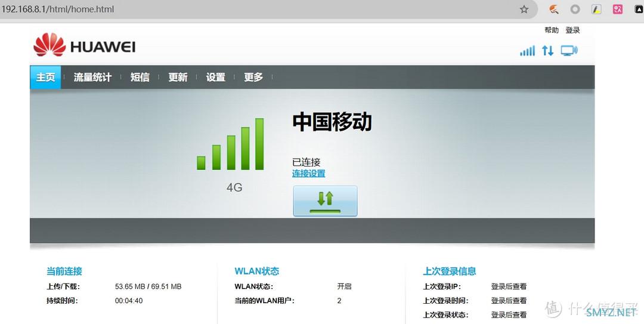Open the 更多 tab
644x324 pixels.
pyautogui.click(x=253, y=77)
